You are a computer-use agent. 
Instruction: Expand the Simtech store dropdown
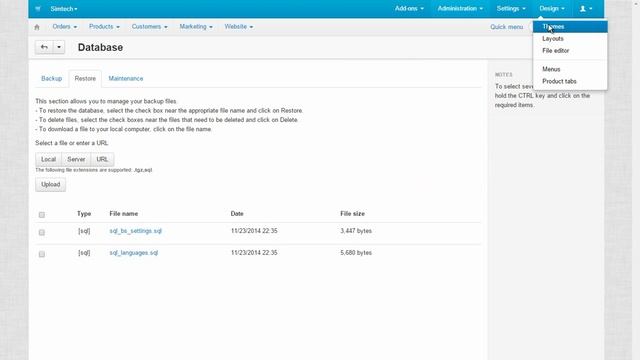point(64,9)
